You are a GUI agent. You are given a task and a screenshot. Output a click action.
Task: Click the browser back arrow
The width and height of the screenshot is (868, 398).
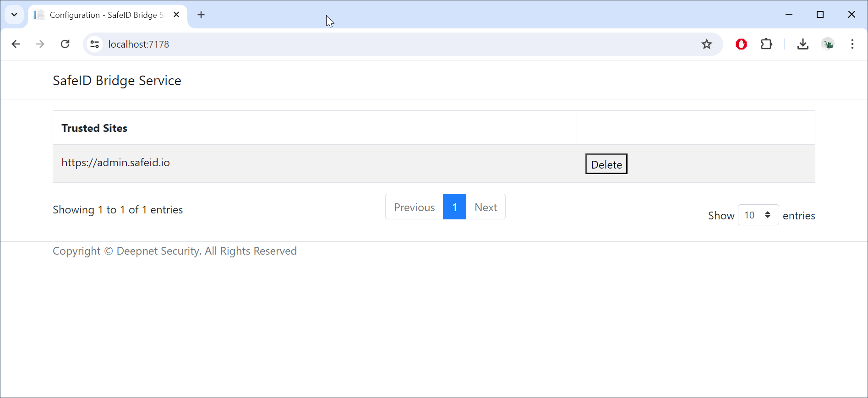pyautogui.click(x=16, y=44)
